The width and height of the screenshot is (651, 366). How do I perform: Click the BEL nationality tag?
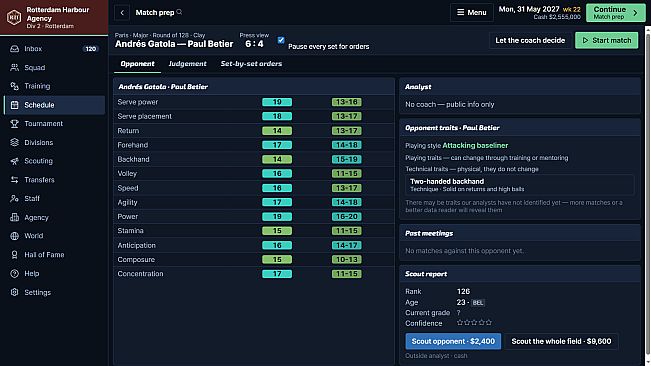[x=478, y=303]
